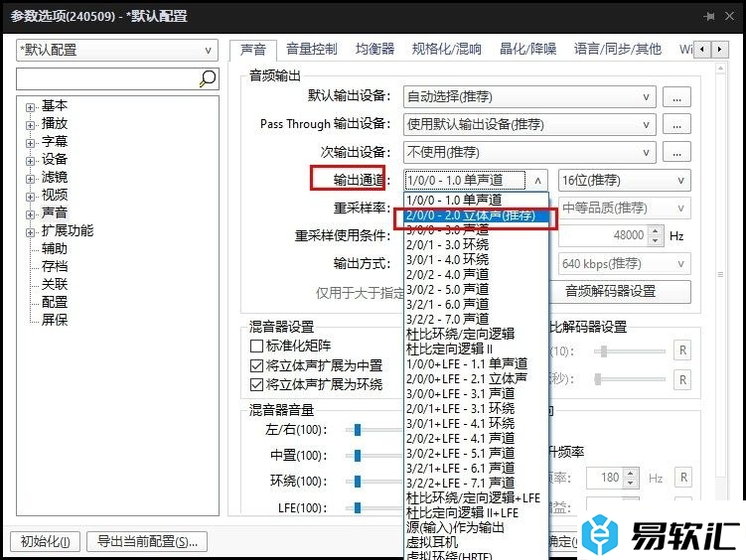This screenshot has height=560, width=746.
Task: Click the 初始化 button
Action: [44, 542]
